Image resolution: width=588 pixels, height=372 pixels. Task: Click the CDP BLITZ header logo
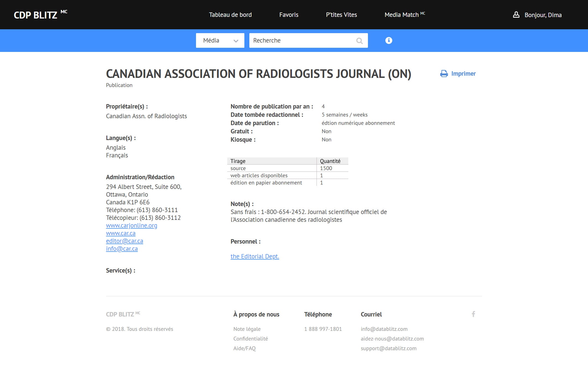[41, 15]
